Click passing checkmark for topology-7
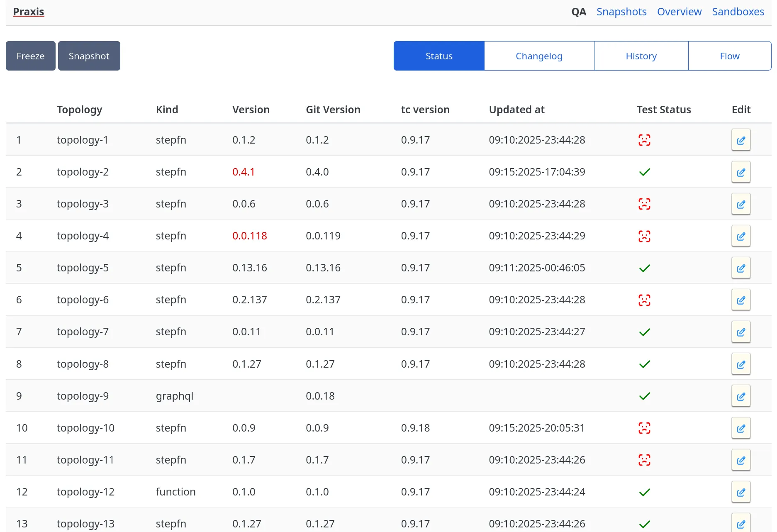This screenshot has width=777, height=532. point(644,332)
